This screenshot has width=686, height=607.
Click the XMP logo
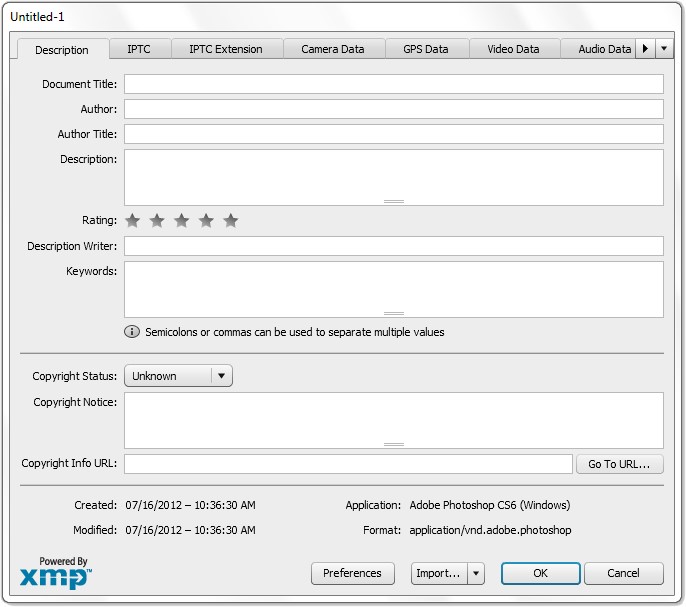[56, 574]
